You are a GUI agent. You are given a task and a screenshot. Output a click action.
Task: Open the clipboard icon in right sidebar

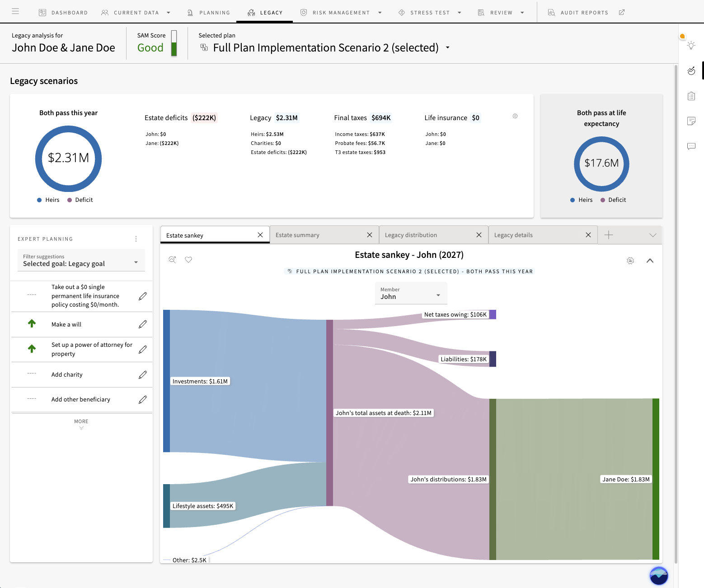[691, 96]
